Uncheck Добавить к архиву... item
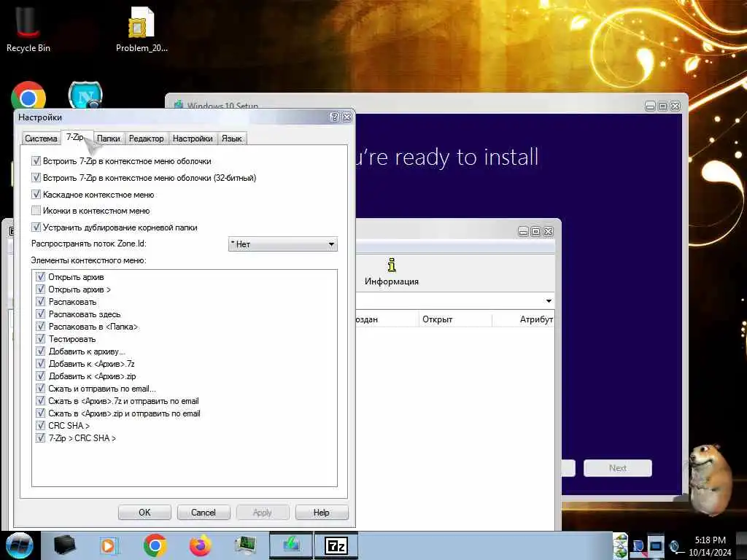The width and height of the screenshot is (747, 560). [x=41, y=351]
